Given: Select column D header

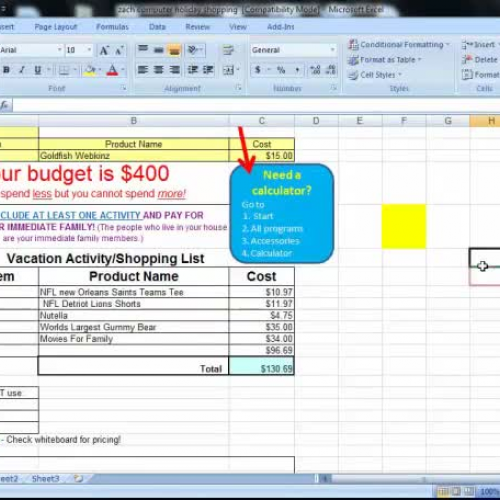Looking at the screenshot, I should [316, 121].
